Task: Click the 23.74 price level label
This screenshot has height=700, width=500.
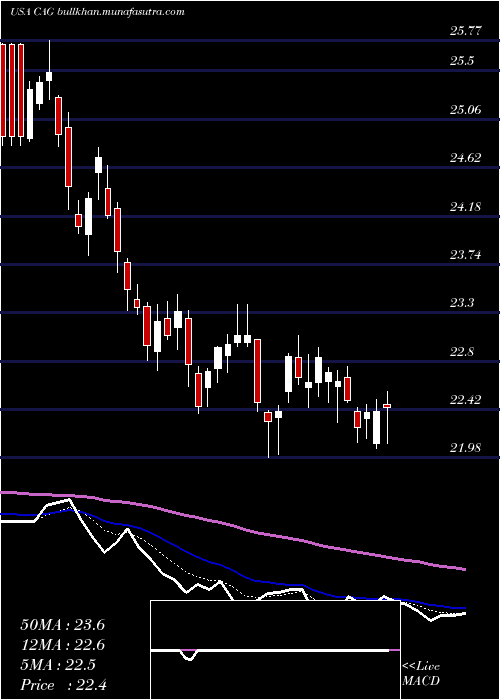Action: pos(467,255)
